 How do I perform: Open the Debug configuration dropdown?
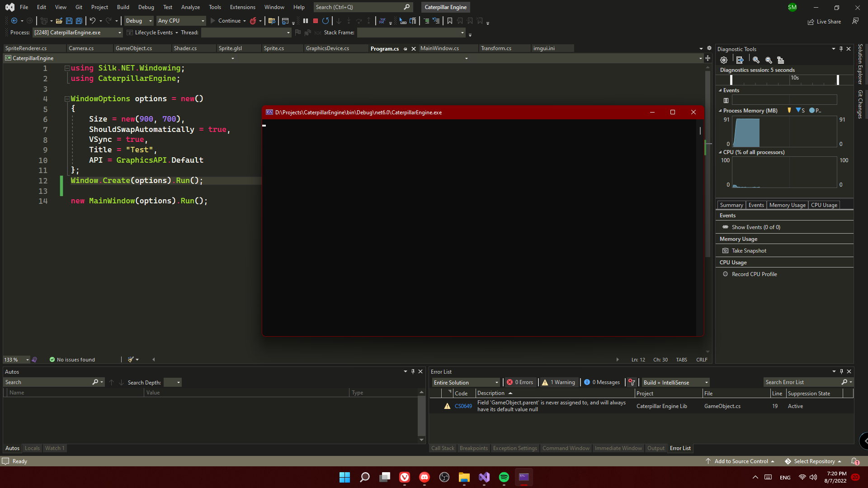pos(139,21)
